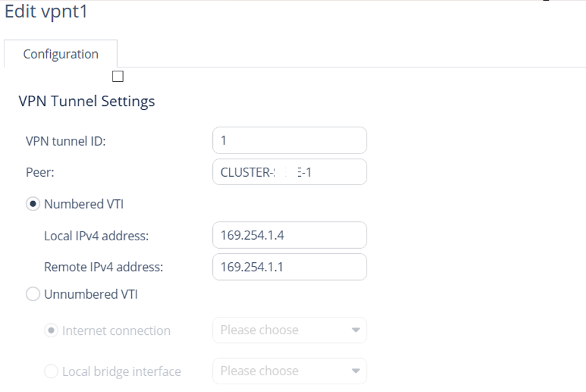The height and width of the screenshot is (392, 586).
Task: Edit the Remote IPv4 address field
Action: (x=289, y=267)
